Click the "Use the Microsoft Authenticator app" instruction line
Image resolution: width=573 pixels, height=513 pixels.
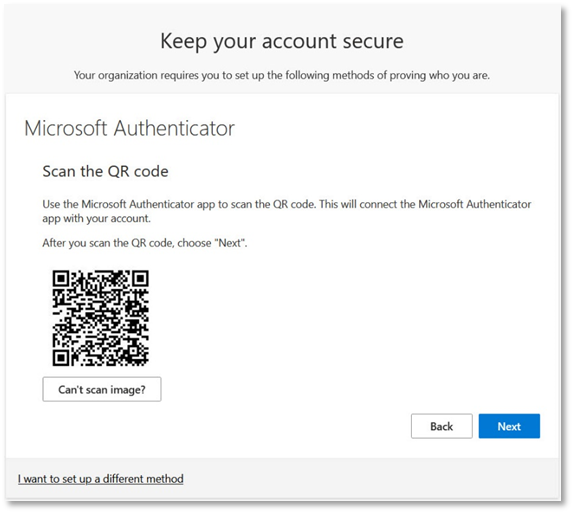(x=287, y=204)
